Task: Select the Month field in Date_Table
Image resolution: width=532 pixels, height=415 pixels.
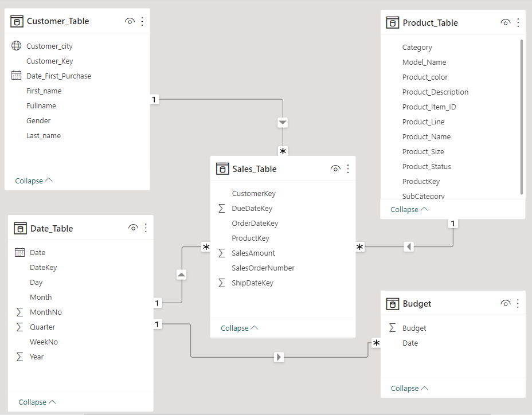Action: pyautogui.click(x=41, y=297)
